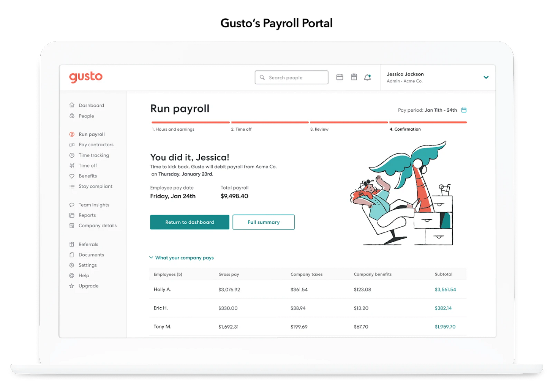
Task: Click the Time tracking clock icon
Action: tap(72, 155)
